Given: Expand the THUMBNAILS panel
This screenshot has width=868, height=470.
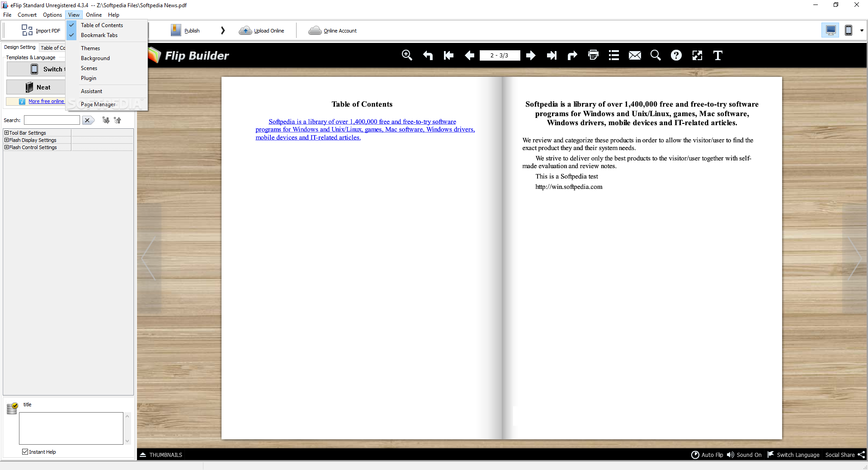Looking at the screenshot, I should coord(161,455).
